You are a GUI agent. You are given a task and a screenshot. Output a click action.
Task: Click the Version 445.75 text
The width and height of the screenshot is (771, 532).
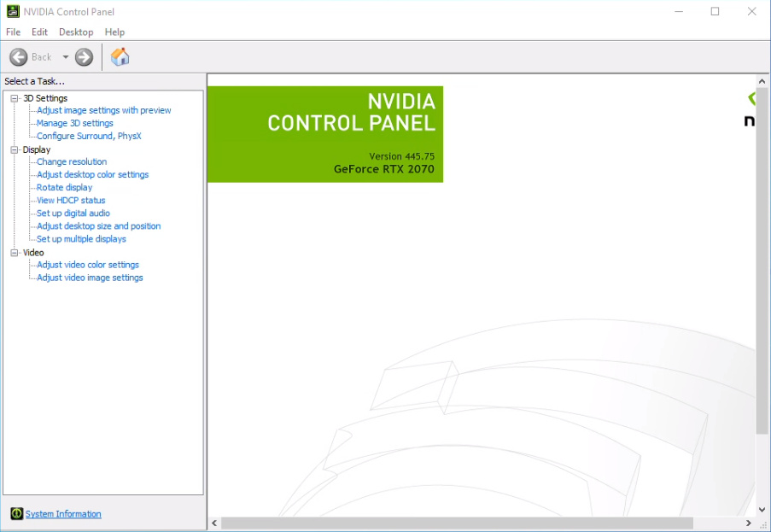pyautogui.click(x=402, y=156)
